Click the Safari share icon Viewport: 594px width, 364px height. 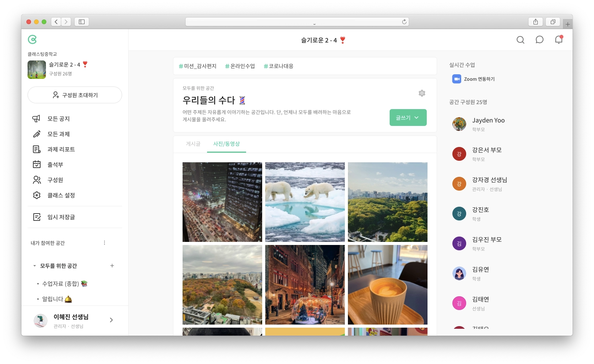[x=535, y=22]
